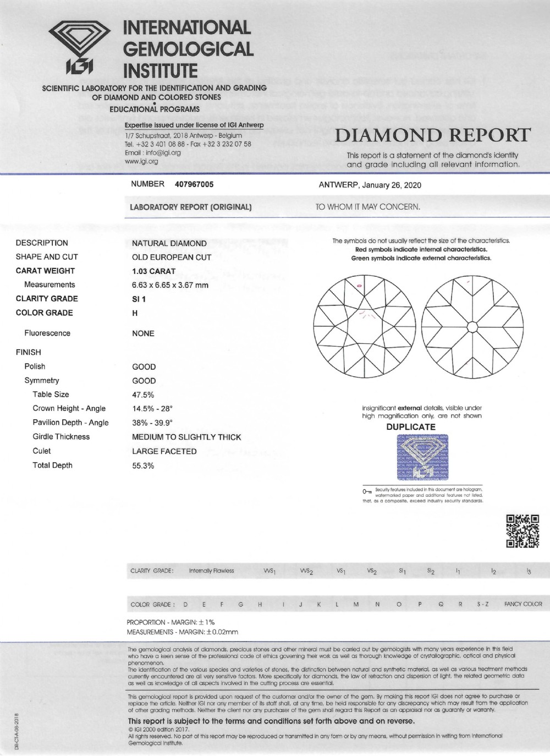Click PROPORTION - MARGIN ±1% line
Image resolution: width=550 pixels, height=756 pixels.
pos(170,622)
